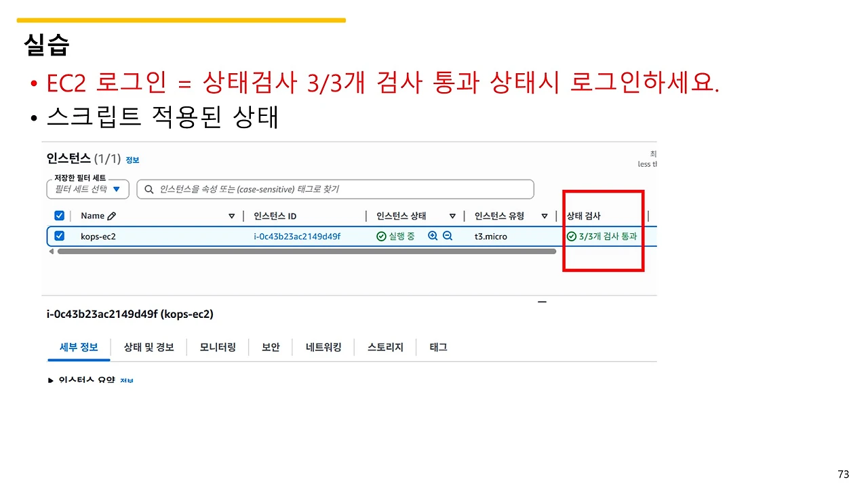
Task: Uncheck the kops-ec2 row checkbox
Action: pos(59,237)
